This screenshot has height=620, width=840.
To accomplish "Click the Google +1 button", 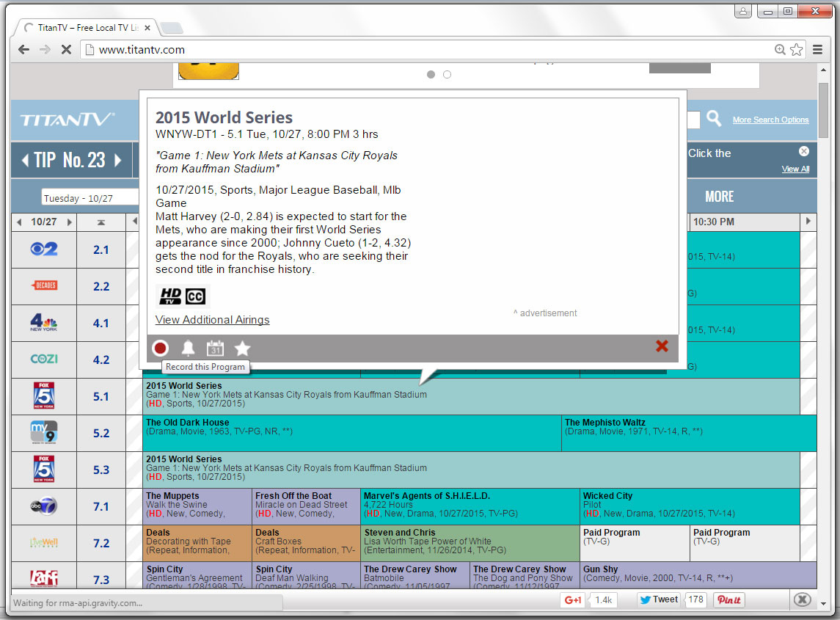I will tap(573, 600).
